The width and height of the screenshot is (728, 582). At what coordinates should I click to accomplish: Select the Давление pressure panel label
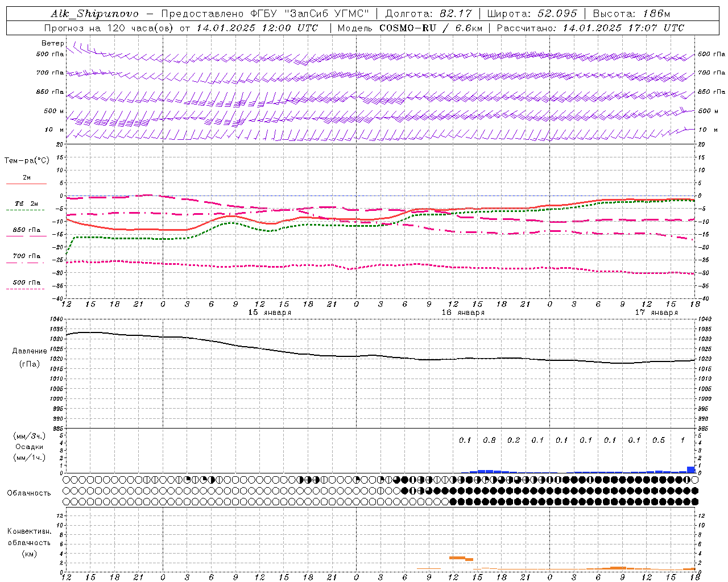(x=30, y=351)
